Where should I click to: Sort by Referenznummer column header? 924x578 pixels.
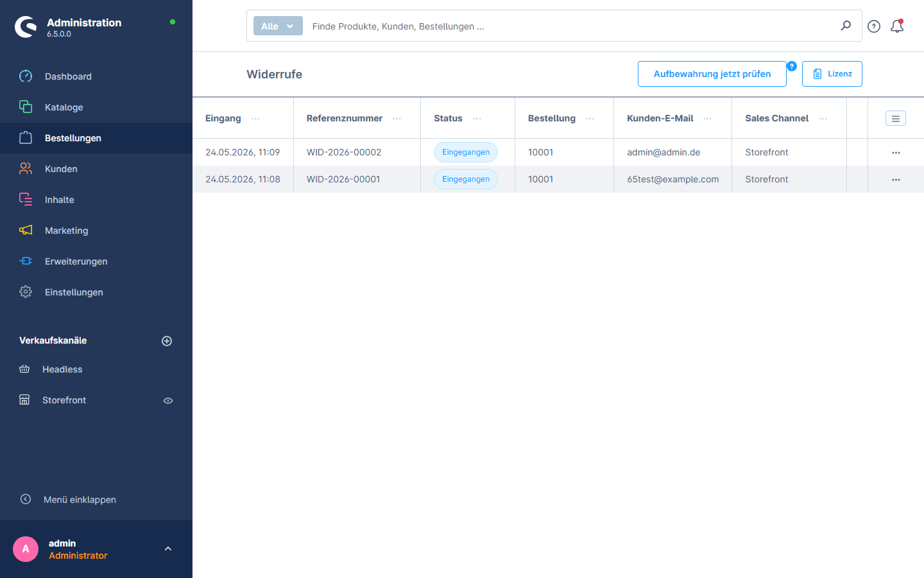345,118
